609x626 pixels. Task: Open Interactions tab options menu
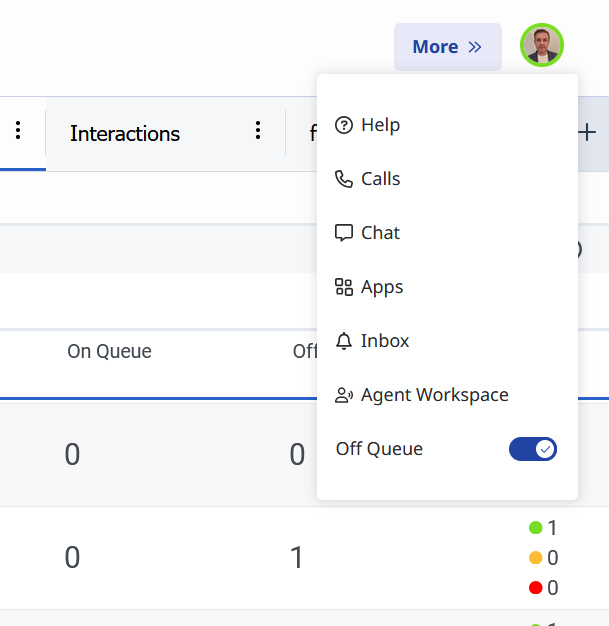258,131
